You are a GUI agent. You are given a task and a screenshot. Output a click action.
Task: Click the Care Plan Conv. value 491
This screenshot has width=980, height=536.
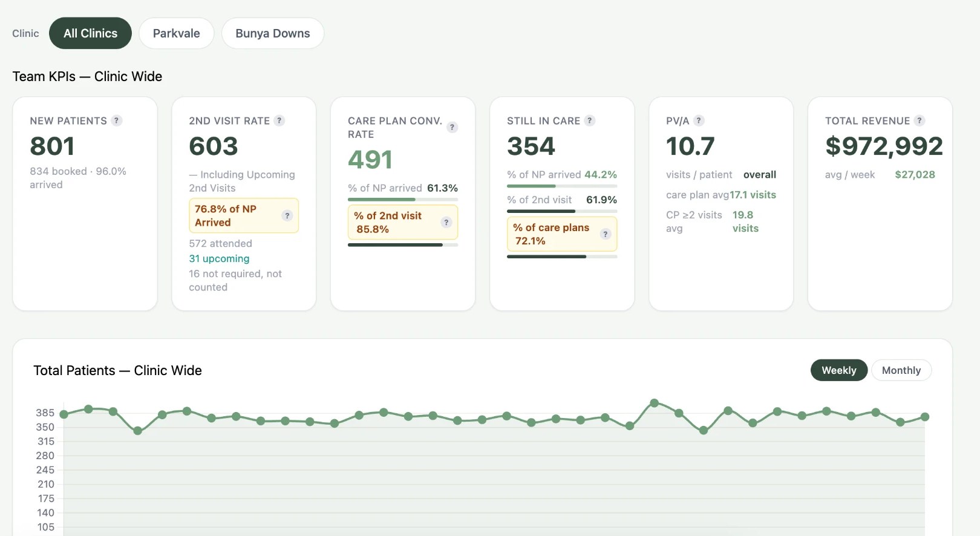[x=370, y=160]
